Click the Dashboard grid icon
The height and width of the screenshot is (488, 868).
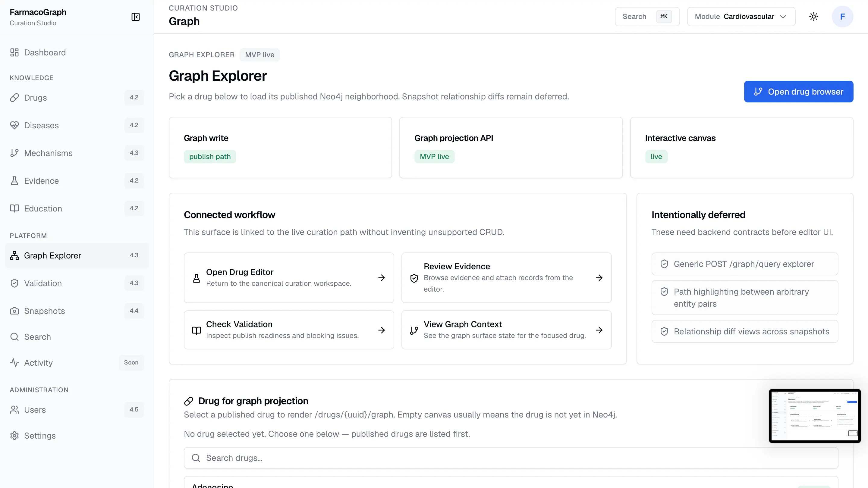14,52
